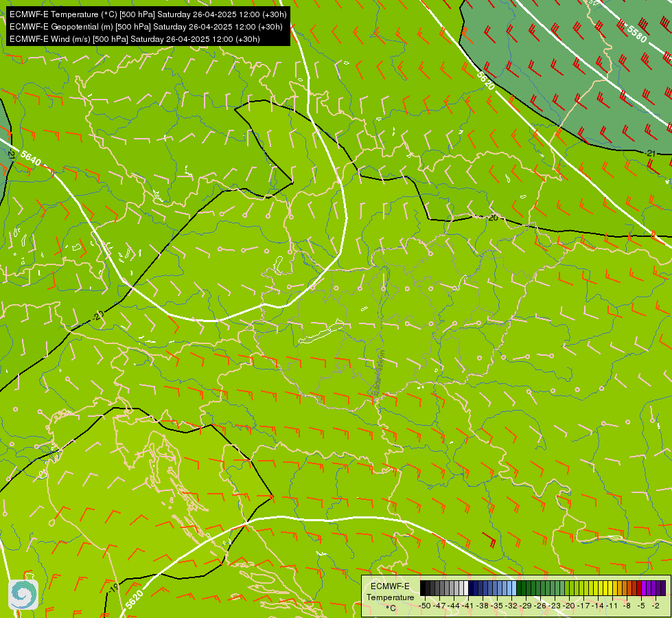
Task: Click the -32 value on the temperature legend
Action: (511, 606)
